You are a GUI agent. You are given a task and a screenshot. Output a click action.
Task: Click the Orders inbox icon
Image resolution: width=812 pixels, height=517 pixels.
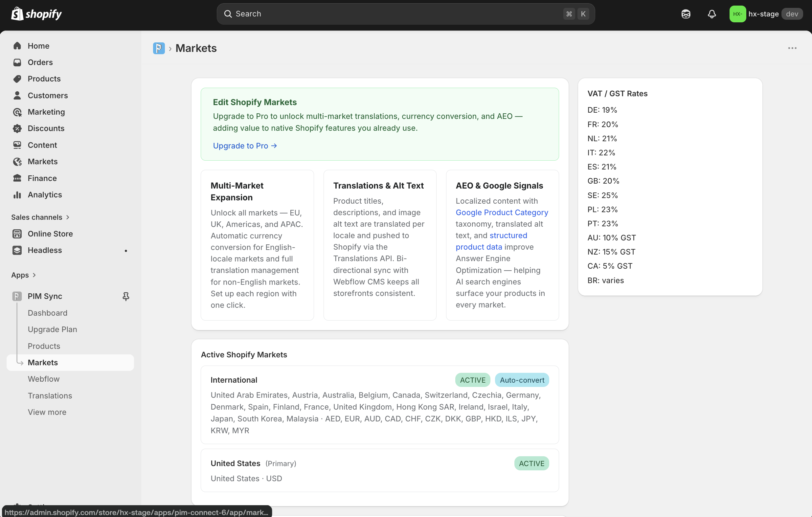click(x=17, y=62)
